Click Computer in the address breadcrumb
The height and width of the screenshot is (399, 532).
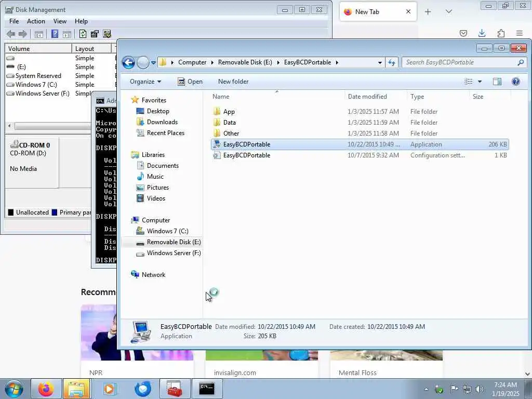click(192, 62)
